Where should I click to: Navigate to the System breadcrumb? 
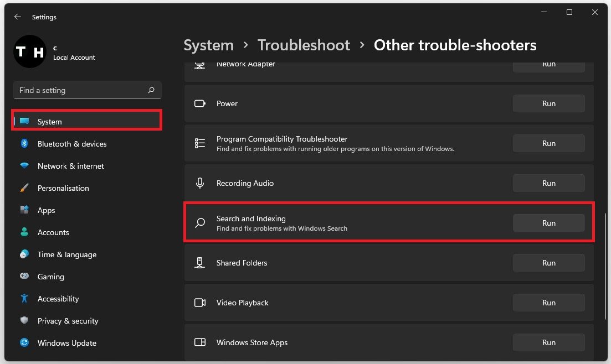coord(208,45)
